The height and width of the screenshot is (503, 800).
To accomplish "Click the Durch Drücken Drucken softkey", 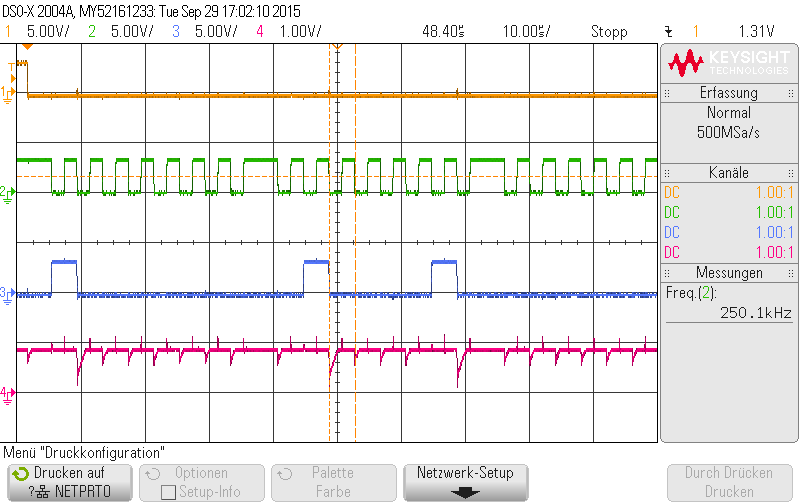I will tap(729, 483).
